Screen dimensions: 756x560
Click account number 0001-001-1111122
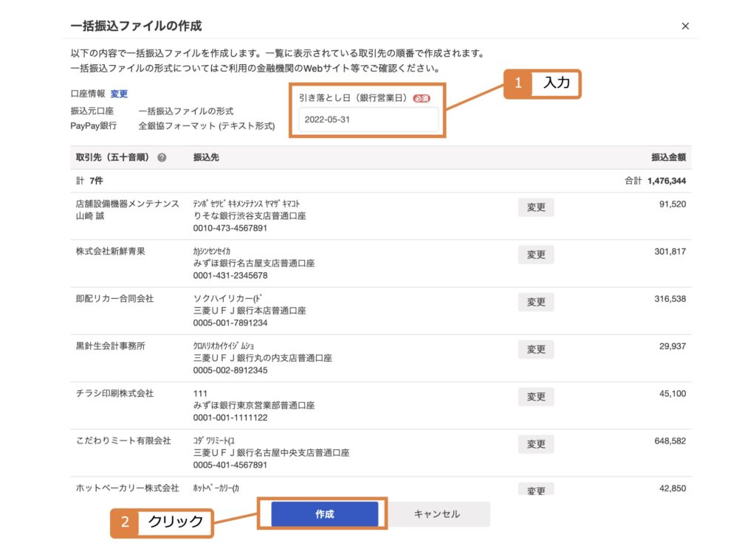(x=230, y=418)
